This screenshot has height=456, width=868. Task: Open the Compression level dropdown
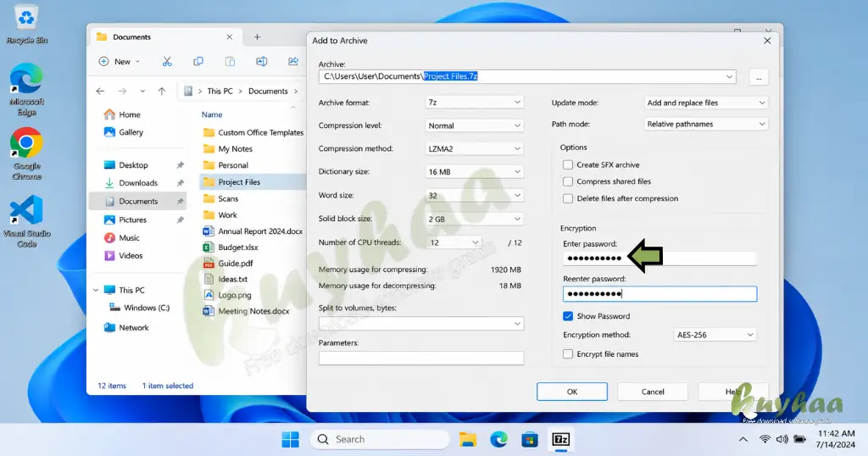click(x=475, y=125)
